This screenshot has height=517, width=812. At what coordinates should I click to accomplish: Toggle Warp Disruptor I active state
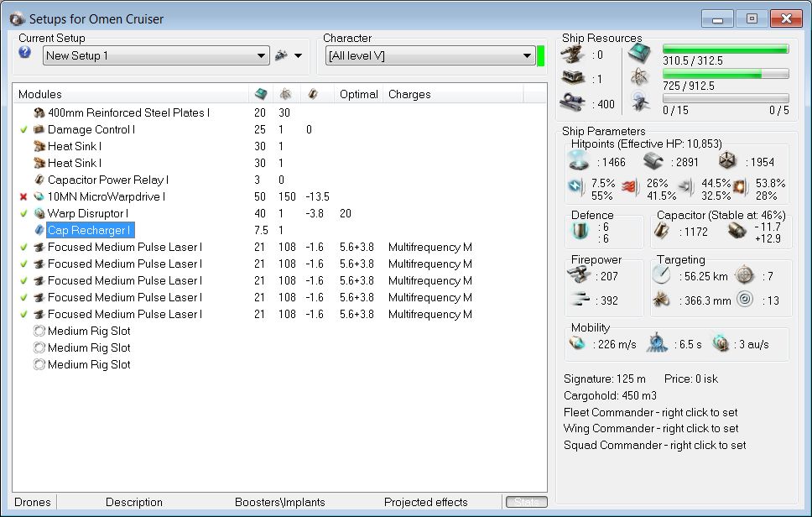23,214
